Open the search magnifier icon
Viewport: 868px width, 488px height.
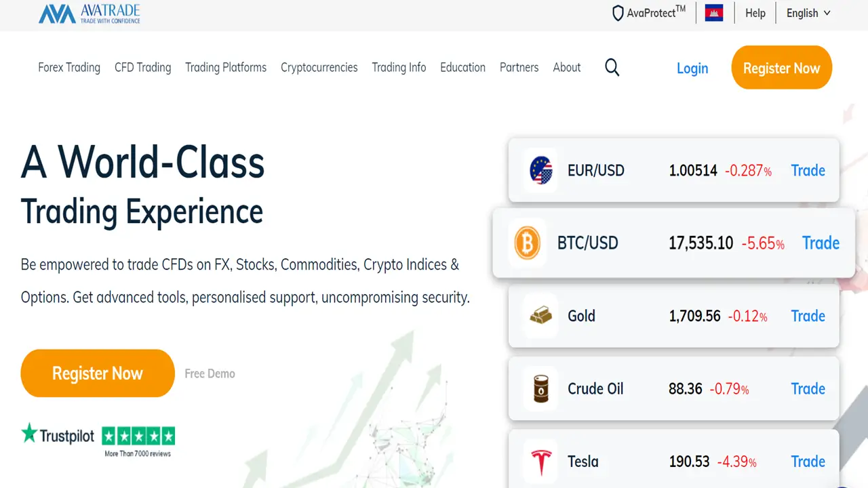(612, 67)
